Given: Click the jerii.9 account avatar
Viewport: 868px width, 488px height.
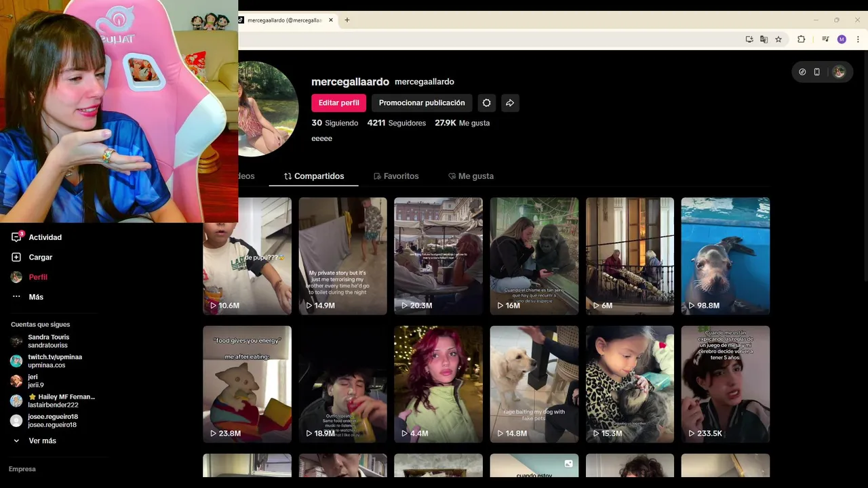Looking at the screenshot, I should 16,381.
